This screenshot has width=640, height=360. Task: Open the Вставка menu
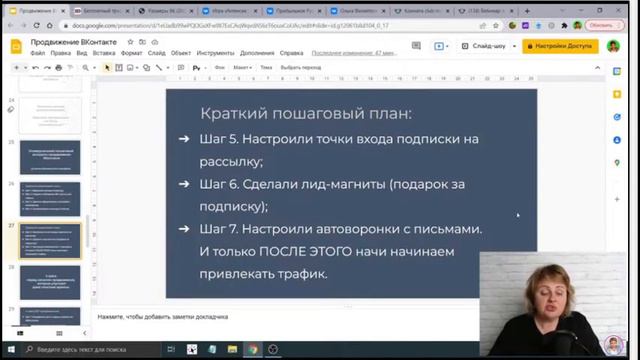[x=104, y=53]
